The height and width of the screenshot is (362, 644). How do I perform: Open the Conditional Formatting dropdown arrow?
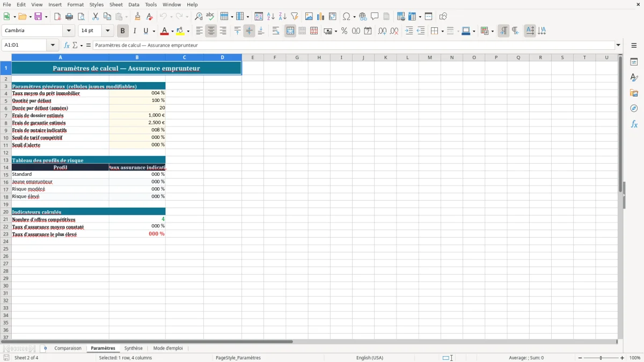pos(492,31)
